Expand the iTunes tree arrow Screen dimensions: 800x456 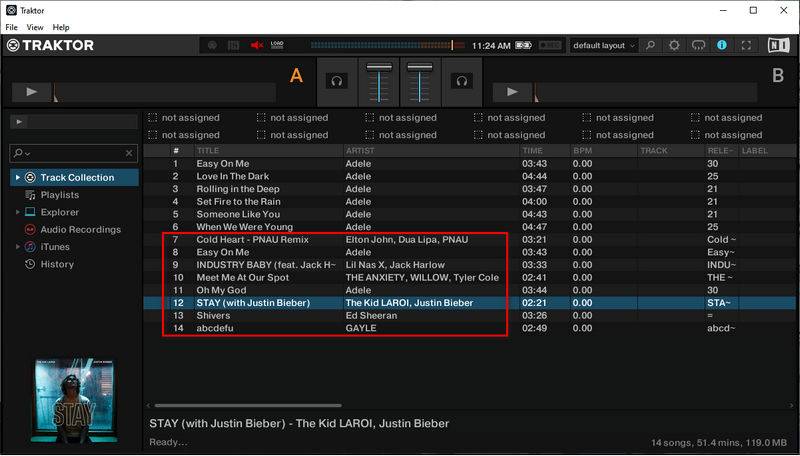[x=17, y=247]
